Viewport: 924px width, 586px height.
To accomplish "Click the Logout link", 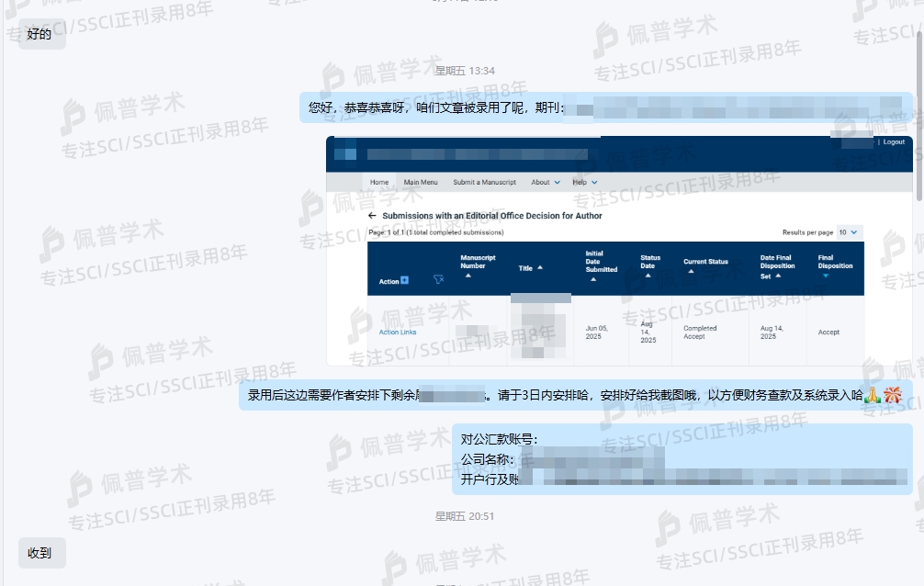I will [x=894, y=142].
